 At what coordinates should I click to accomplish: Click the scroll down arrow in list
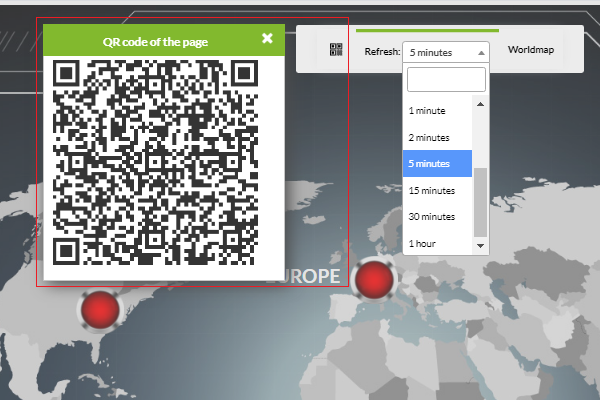[x=481, y=246]
